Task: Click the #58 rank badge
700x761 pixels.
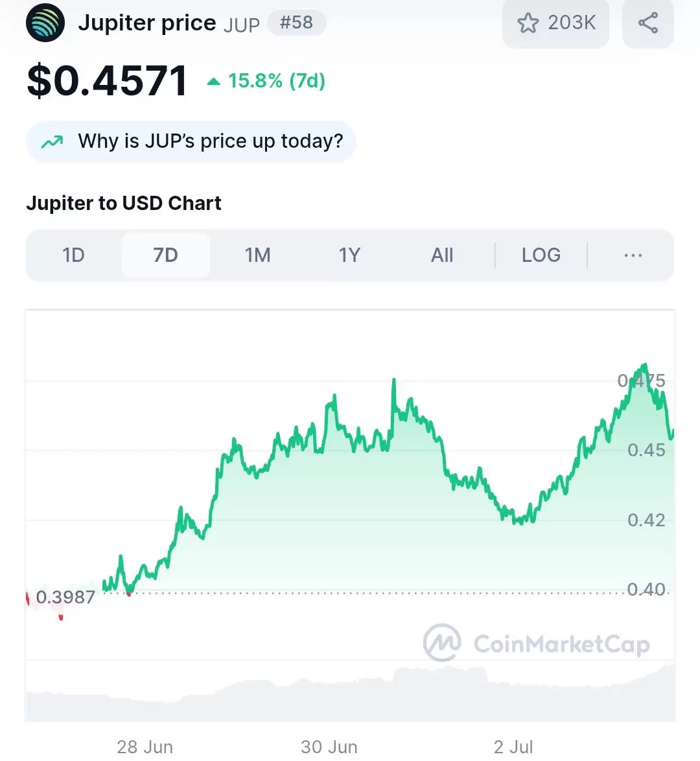Action: click(x=297, y=23)
